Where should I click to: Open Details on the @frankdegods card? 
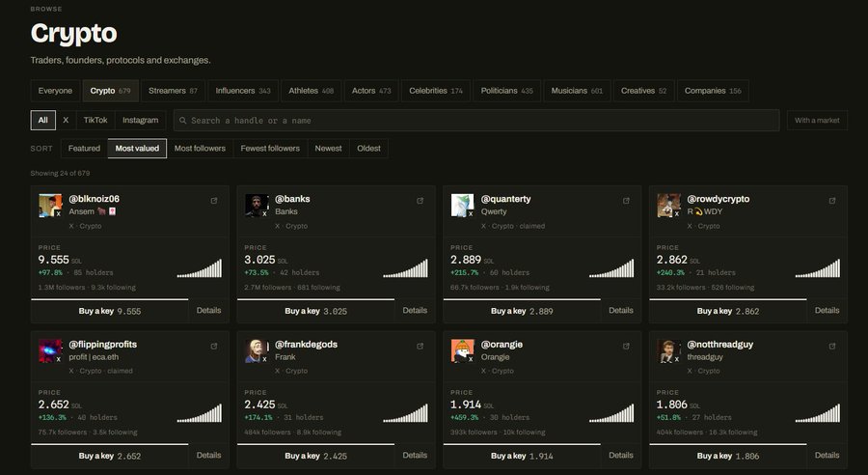pos(415,455)
